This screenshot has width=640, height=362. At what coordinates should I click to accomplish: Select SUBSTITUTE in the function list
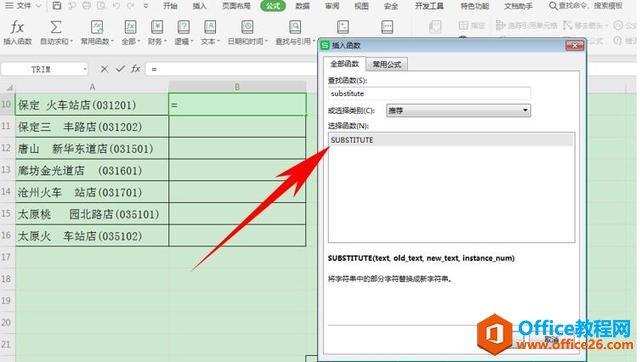(451, 140)
